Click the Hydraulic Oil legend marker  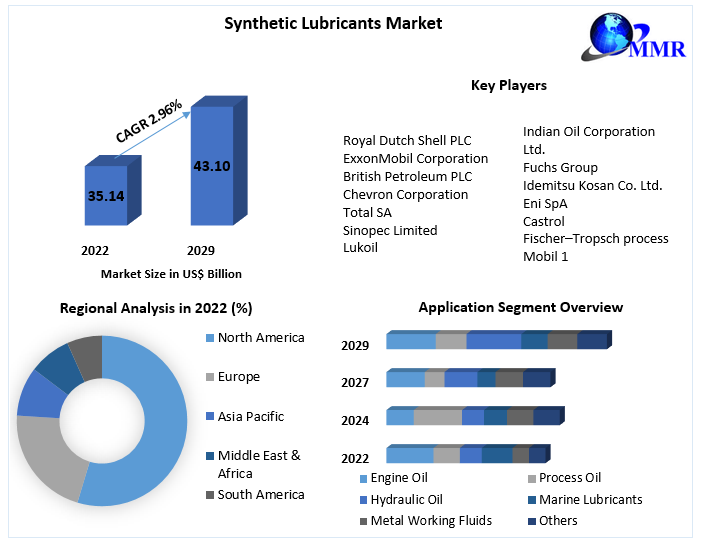pos(364,500)
